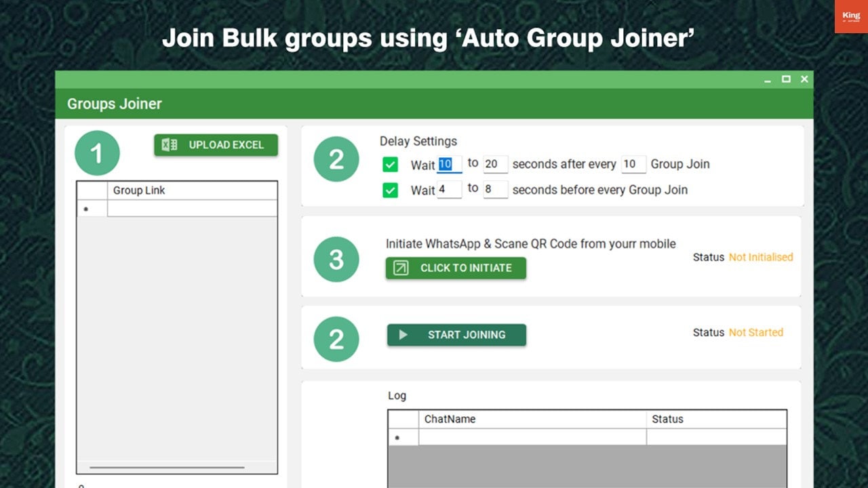The image size is (868, 488).
Task: Toggle the wait before every Group Join checkbox
Action: 391,190
